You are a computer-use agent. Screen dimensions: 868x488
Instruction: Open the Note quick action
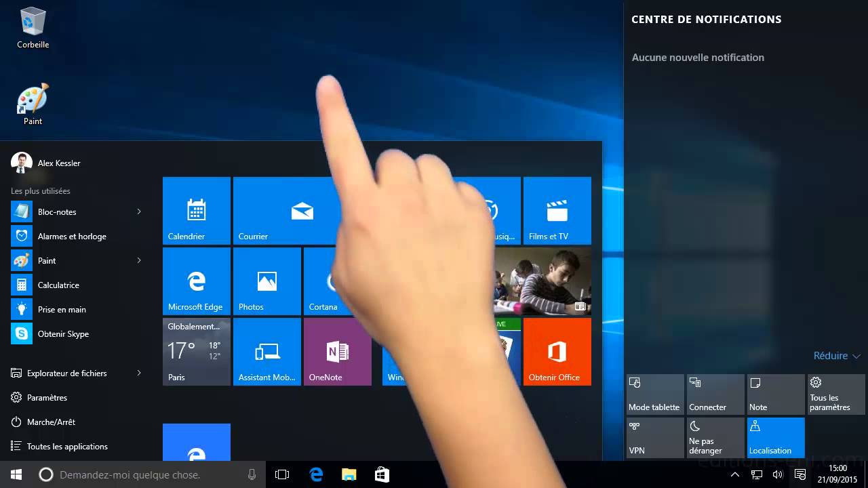coord(776,394)
